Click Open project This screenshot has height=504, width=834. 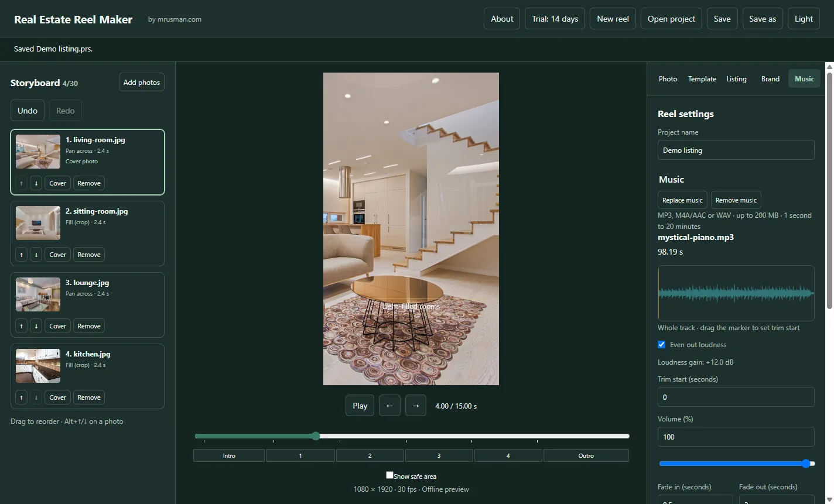coord(671,19)
